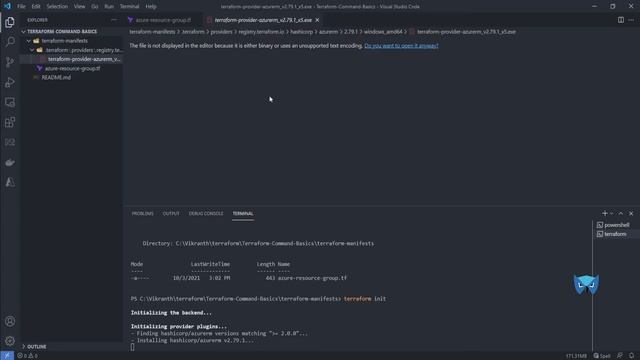Image resolution: width=640 pixels, height=360 pixels.
Task: Click the azurerm breadcrumb segment
Action: (329, 32)
